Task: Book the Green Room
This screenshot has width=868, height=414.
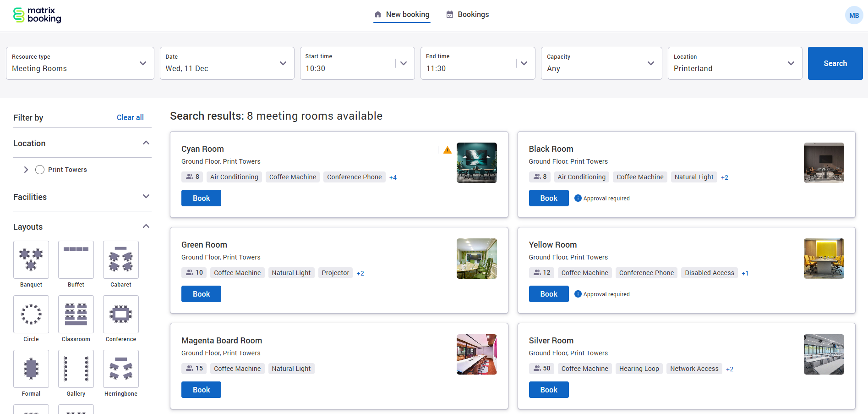Action: click(x=201, y=294)
